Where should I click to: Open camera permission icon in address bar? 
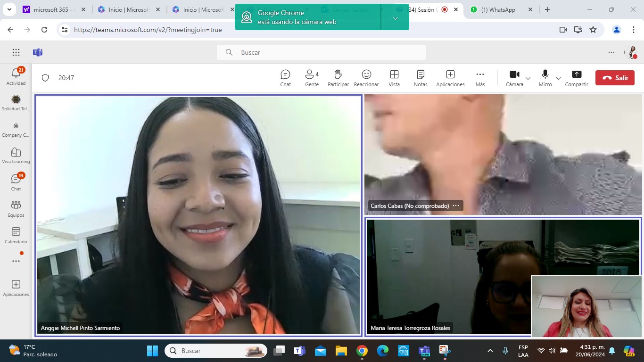click(x=563, y=30)
